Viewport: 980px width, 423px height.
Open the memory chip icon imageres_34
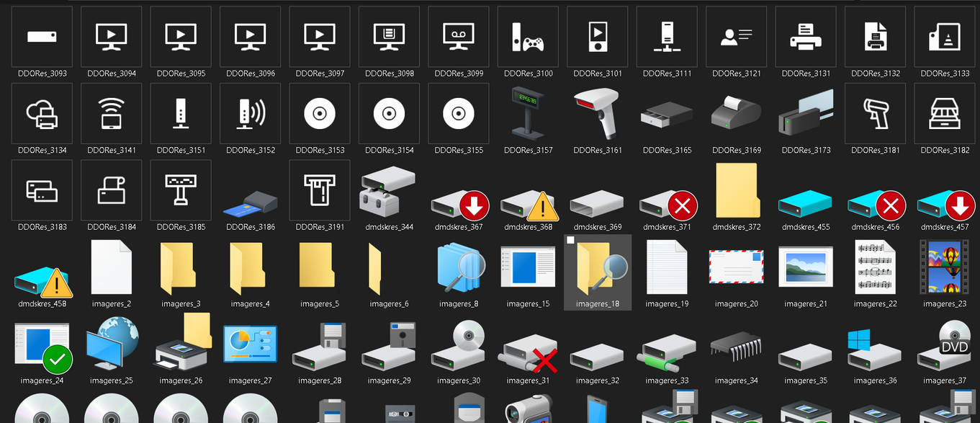tap(736, 348)
